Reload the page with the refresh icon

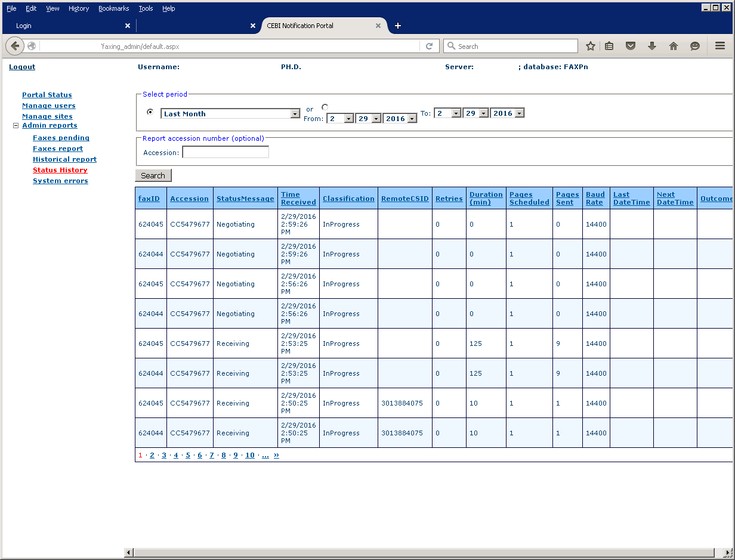(429, 46)
